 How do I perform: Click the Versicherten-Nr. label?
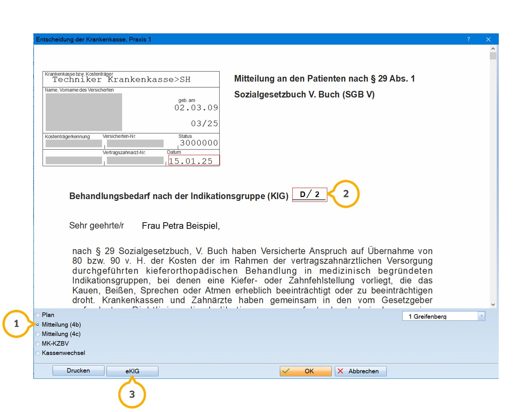point(119,136)
